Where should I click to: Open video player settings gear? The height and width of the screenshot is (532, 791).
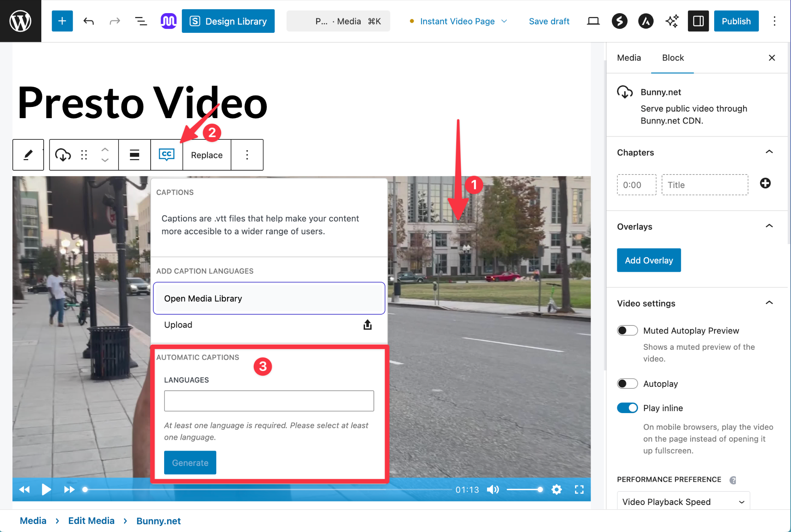click(x=557, y=490)
